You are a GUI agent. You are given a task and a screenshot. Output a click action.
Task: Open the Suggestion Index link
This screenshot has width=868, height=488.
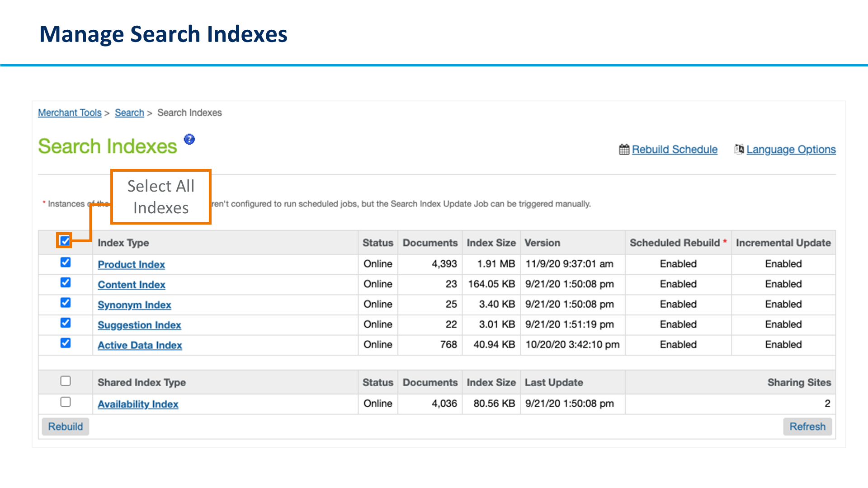click(x=139, y=325)
